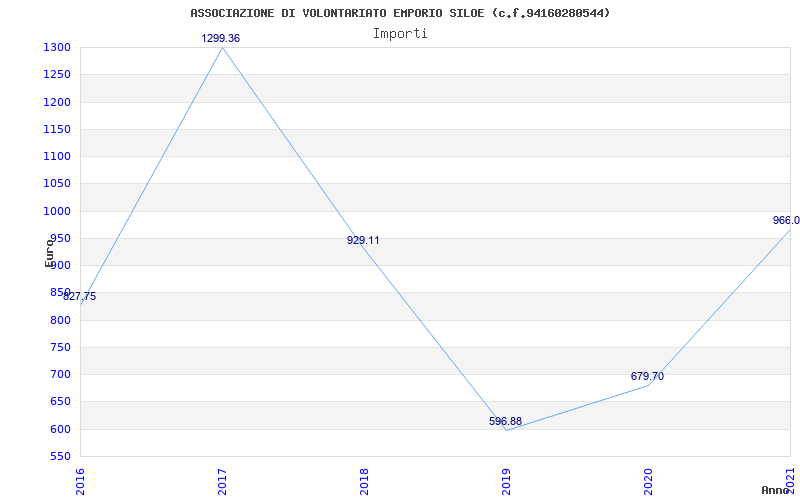
Task: Click the 2019 x-axis label
Action: click(506, 481)
